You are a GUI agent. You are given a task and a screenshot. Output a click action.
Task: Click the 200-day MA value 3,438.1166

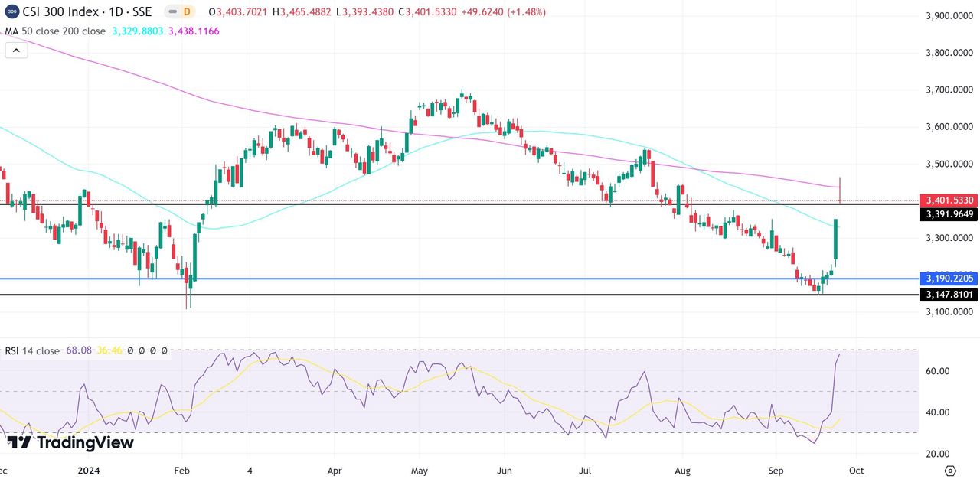coord(193,31)
